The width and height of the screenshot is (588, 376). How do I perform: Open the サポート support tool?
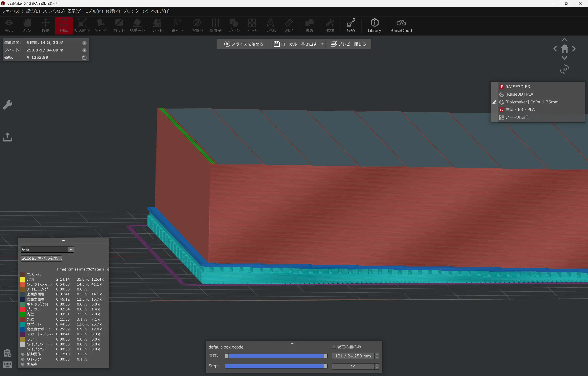click(x=137, y=26)
